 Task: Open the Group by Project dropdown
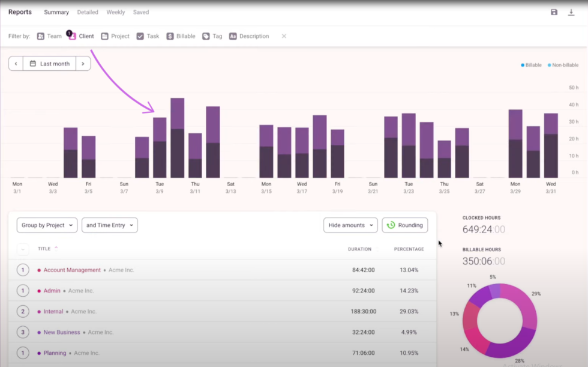point(47,225)
